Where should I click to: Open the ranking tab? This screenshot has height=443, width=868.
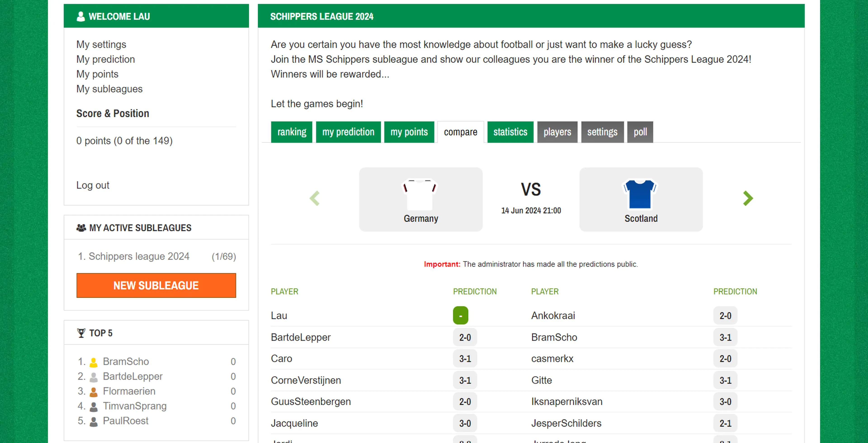tap(291, 132)
